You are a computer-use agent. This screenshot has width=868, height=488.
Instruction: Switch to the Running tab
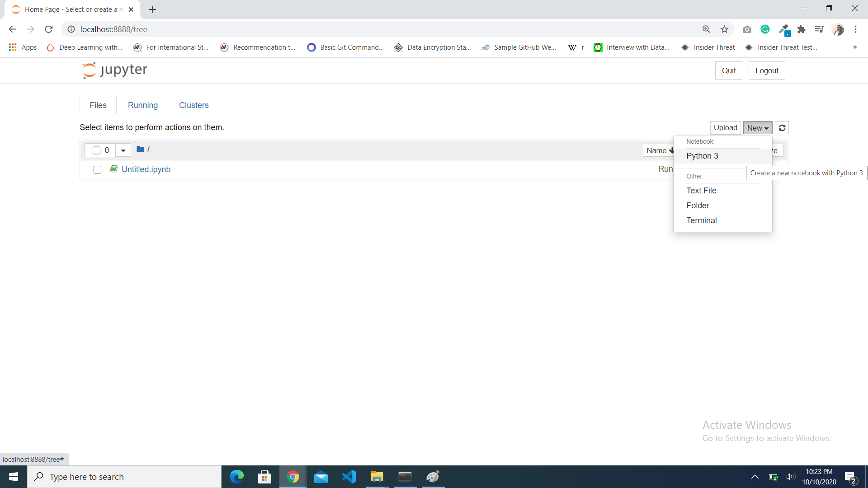[142, 105]
